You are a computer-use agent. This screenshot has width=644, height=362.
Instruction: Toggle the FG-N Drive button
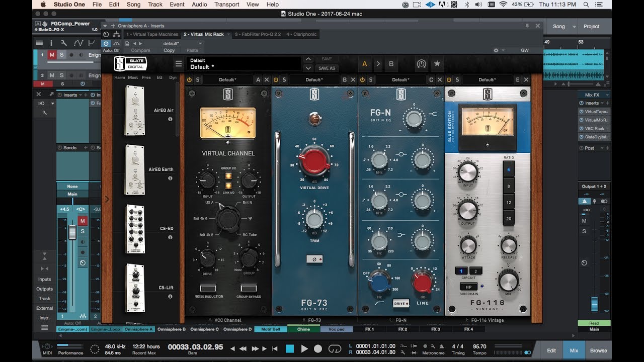(401, 304)
